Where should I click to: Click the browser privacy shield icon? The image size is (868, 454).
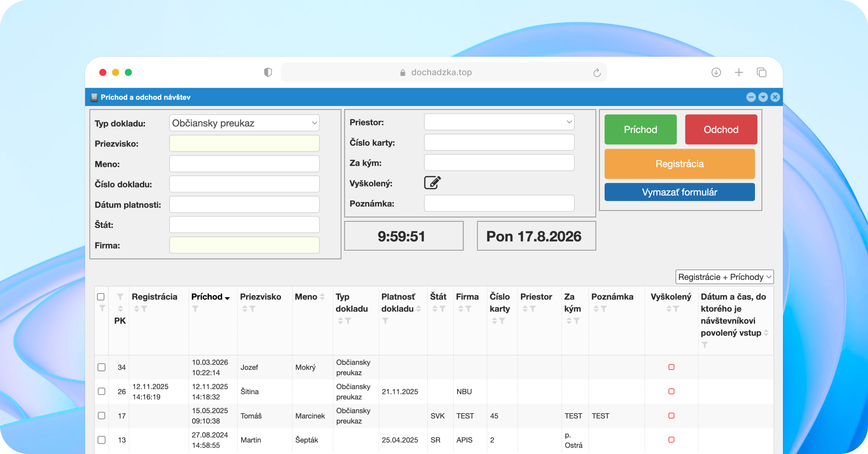tap(268, 72)
